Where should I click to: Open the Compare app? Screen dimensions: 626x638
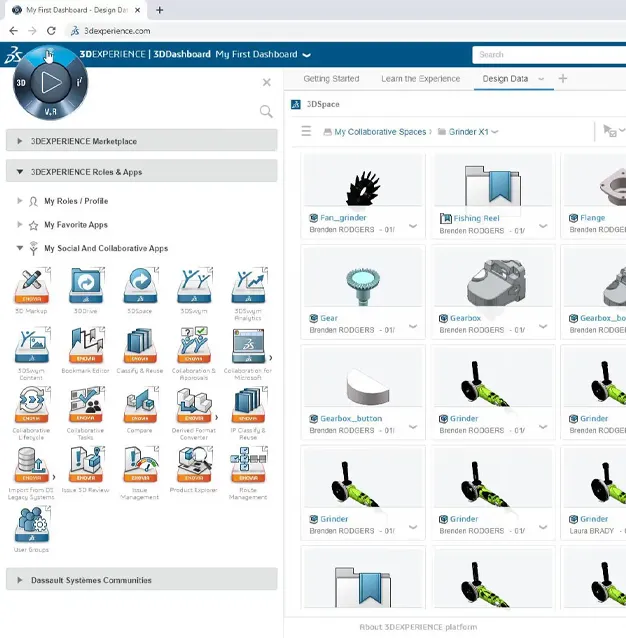(140, 405)
